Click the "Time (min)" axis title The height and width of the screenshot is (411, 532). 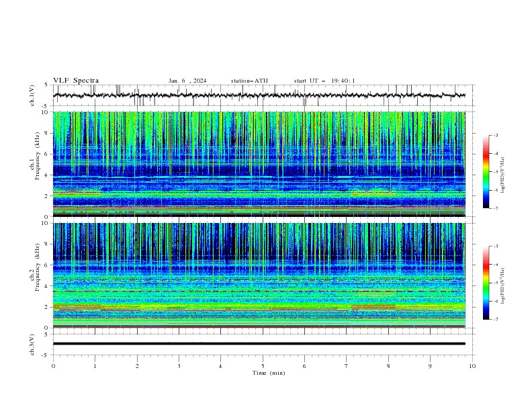[x=269, y=373]
